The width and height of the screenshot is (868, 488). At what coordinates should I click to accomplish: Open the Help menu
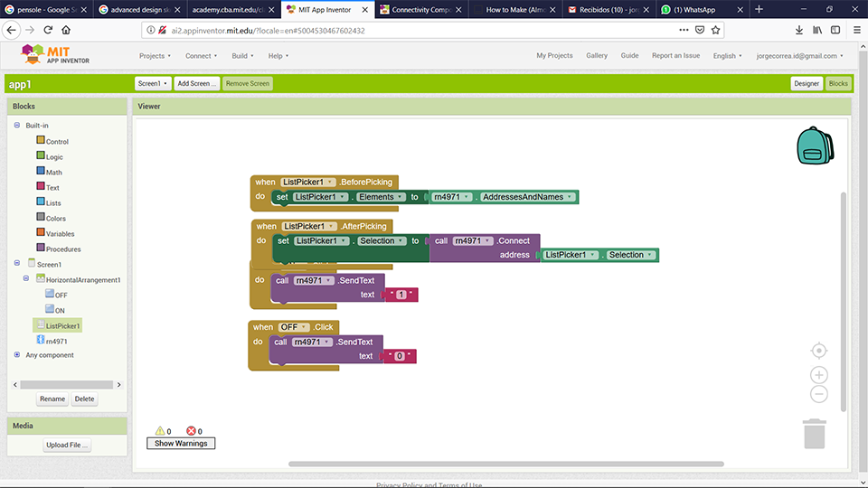pos(278,56)
